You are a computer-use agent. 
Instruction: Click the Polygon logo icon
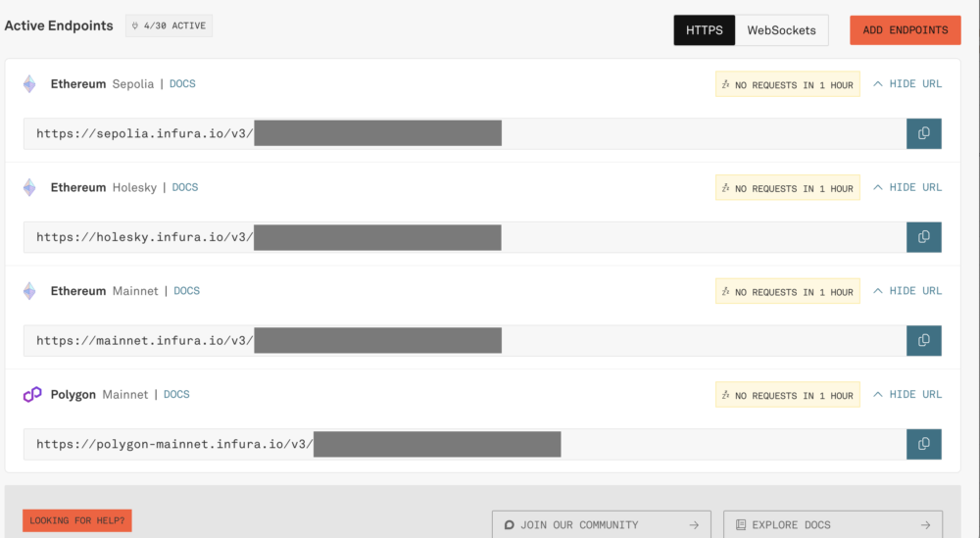32,394
